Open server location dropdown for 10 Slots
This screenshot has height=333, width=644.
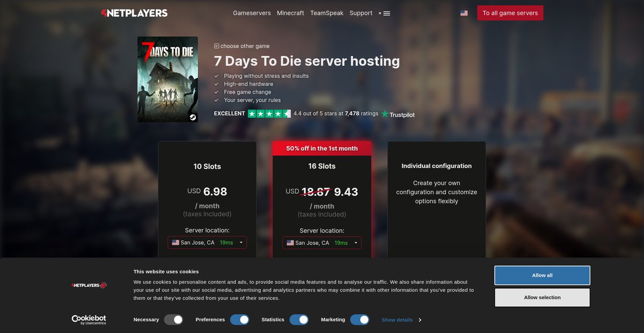point(207,243)
